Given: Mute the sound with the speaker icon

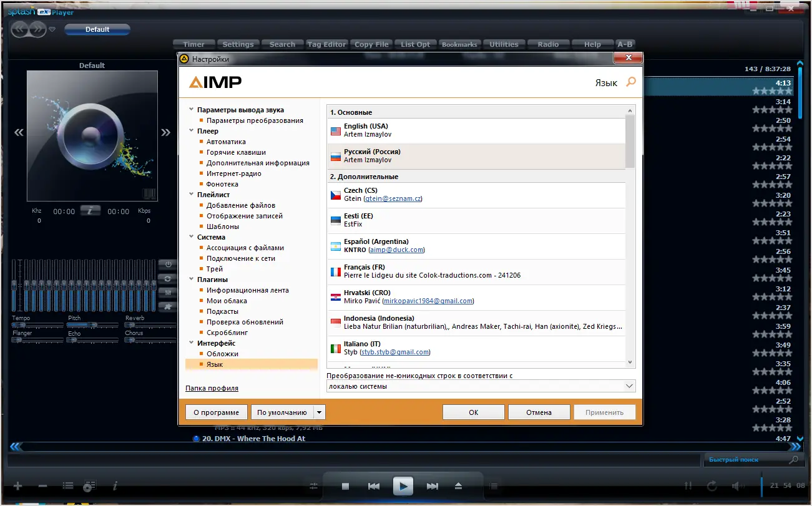Looking at the screenshot, I should pyautogui.click(x=738, y=486).
